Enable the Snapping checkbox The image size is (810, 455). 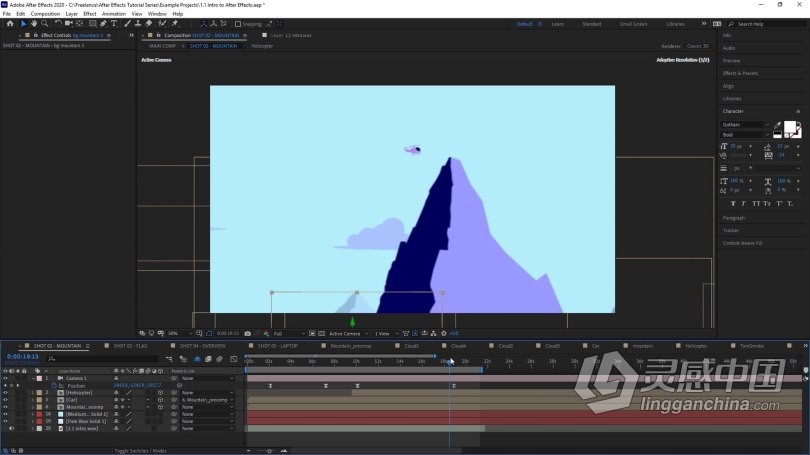pyautogui.click(x=238, y=24)
